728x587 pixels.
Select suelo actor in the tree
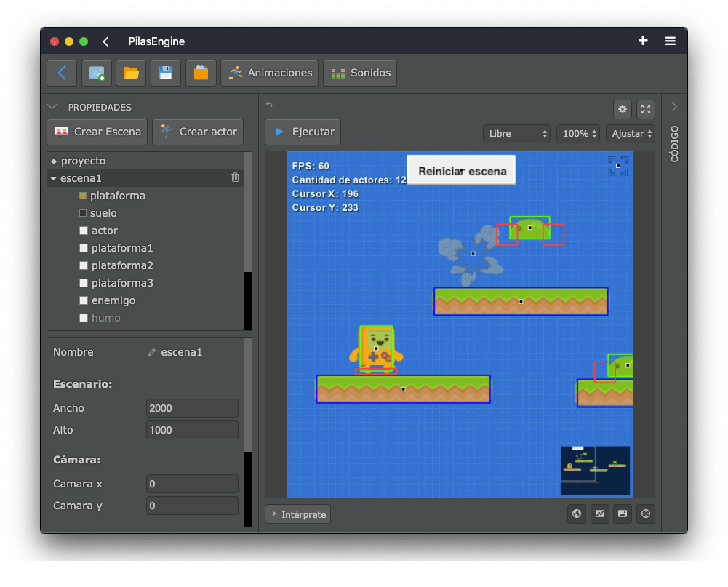click(103, 213)
